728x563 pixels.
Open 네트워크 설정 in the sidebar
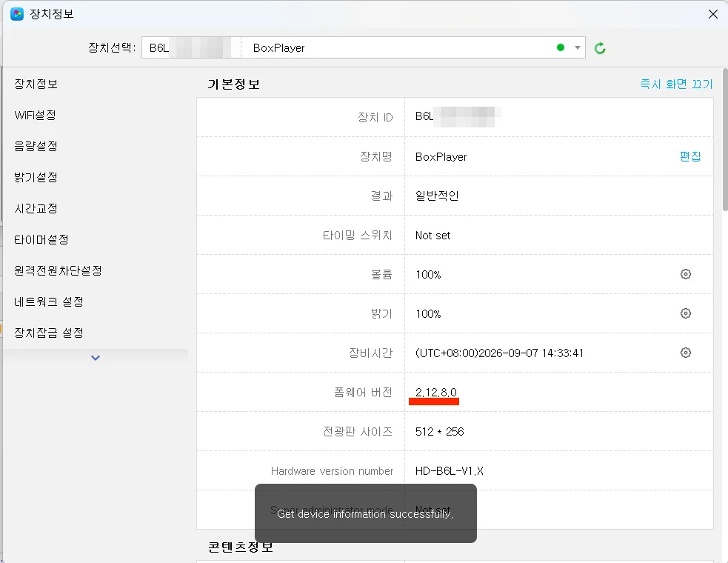click(49, 302)
